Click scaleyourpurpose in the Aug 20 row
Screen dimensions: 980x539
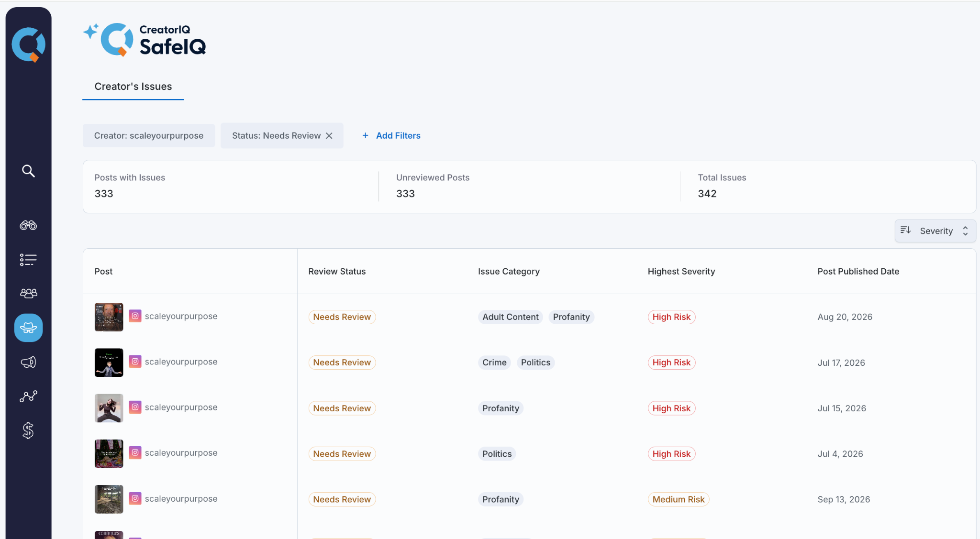click(181, 316)
